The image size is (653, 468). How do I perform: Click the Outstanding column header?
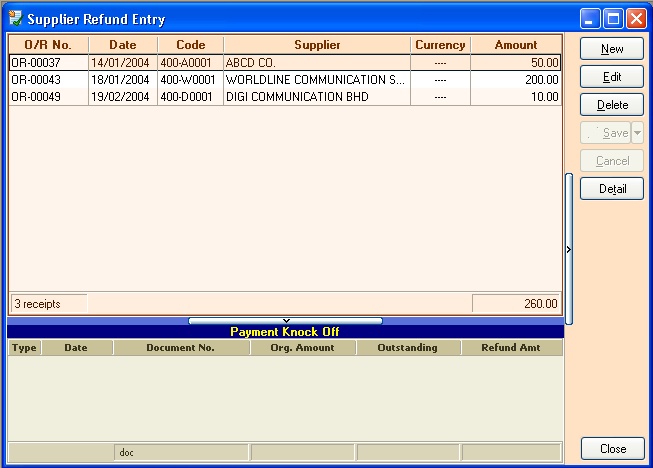pyautogui.click(x=408, y=348)
